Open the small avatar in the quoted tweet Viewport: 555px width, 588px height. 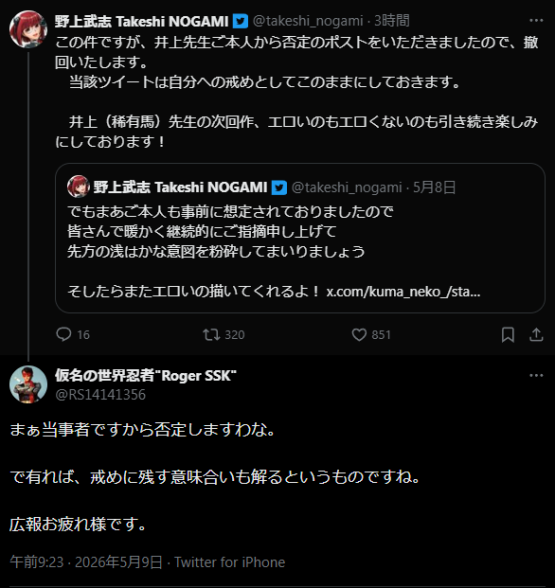coord(78,186)
